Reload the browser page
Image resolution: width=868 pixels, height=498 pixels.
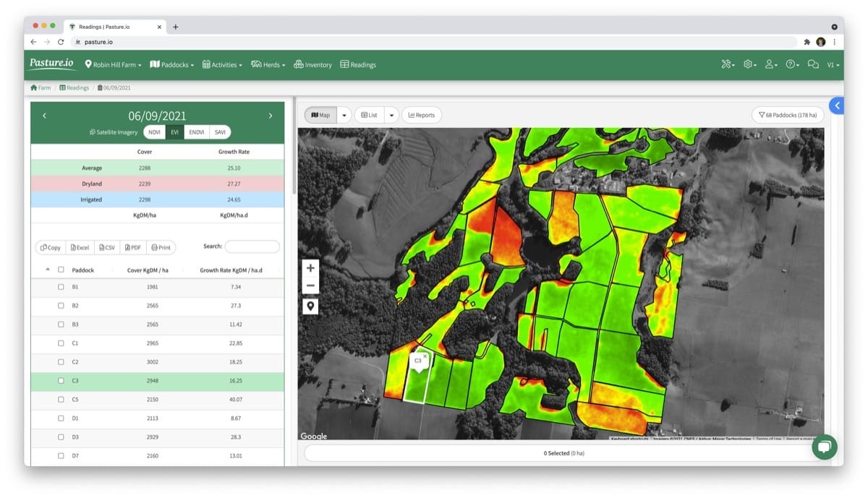tap(61, 42)
